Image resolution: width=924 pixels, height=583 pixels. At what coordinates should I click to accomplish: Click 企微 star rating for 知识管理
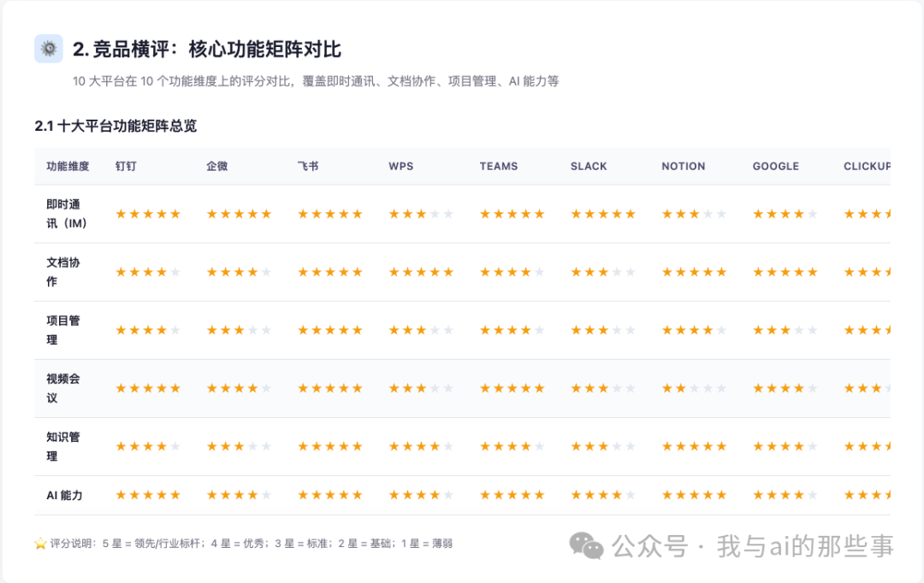tap(239, 446)
